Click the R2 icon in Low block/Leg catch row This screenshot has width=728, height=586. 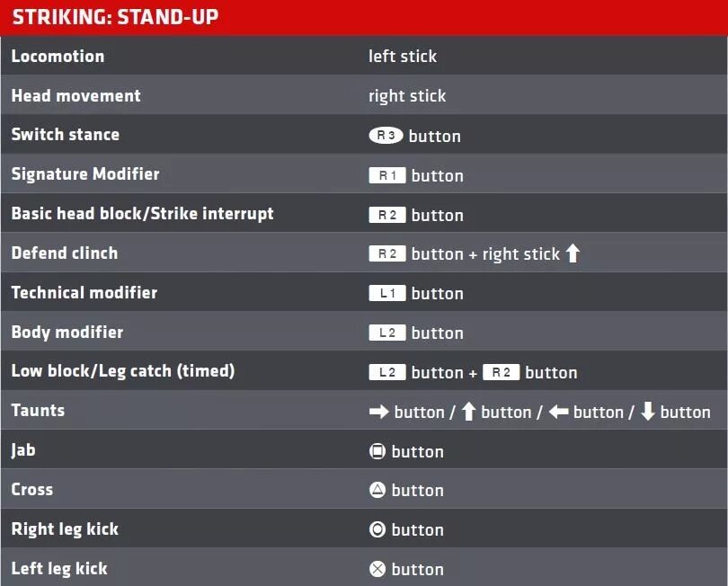pyautogui.click(x=501, y=372)
